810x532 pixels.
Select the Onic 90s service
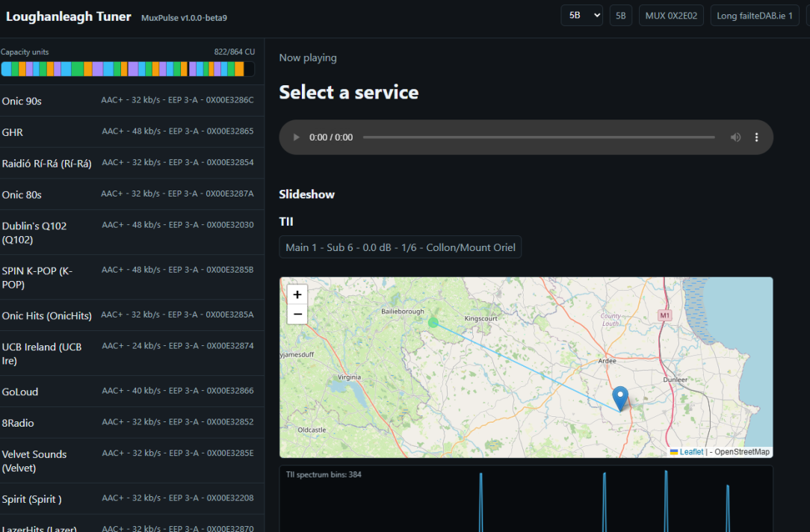click(132, 101)
